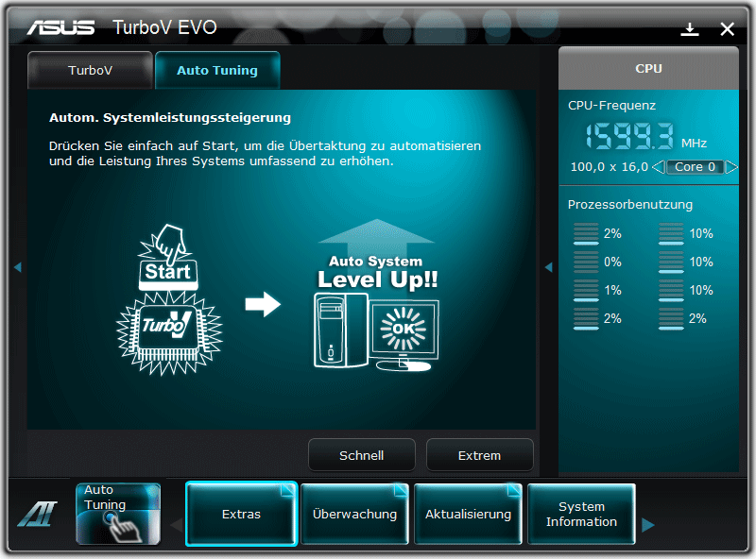Click the CPU-Frequenz label
756x559 pixels.
coord(611,106)
